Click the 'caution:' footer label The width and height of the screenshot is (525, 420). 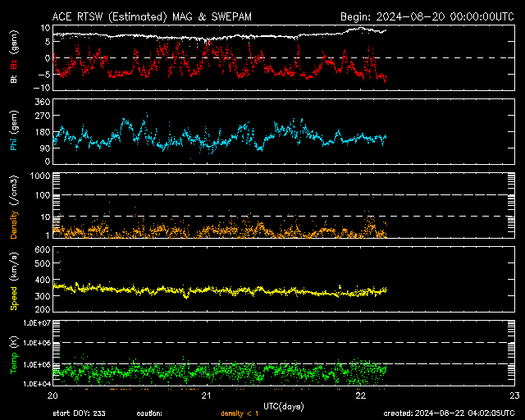pos(149,413)
